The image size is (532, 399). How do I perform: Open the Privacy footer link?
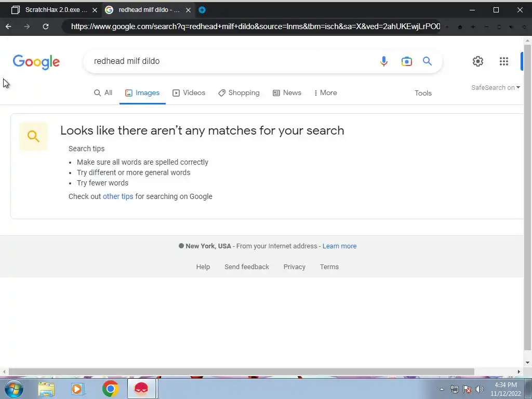[x=294, y=267]
